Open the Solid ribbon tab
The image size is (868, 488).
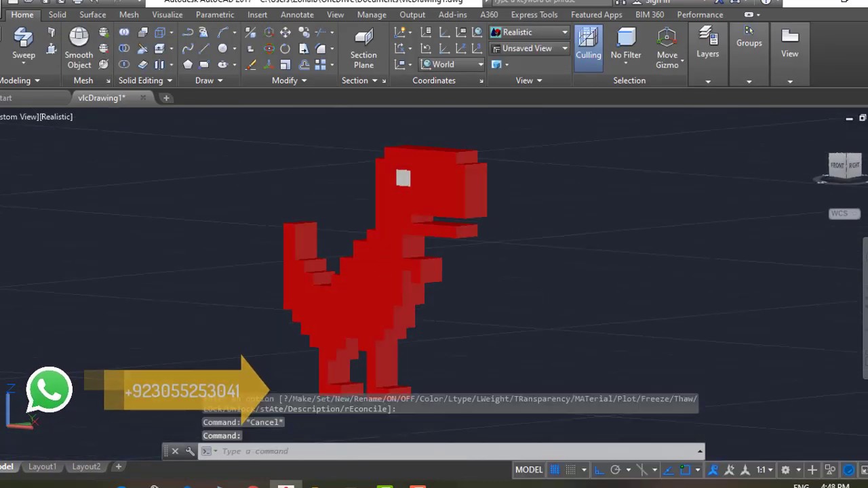57,14
